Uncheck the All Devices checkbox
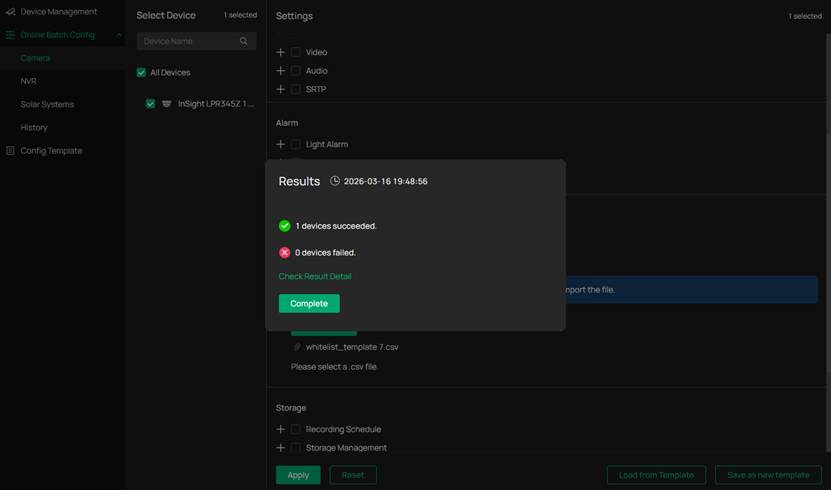Screen dimensions: 831x490 tap(142, 73)
